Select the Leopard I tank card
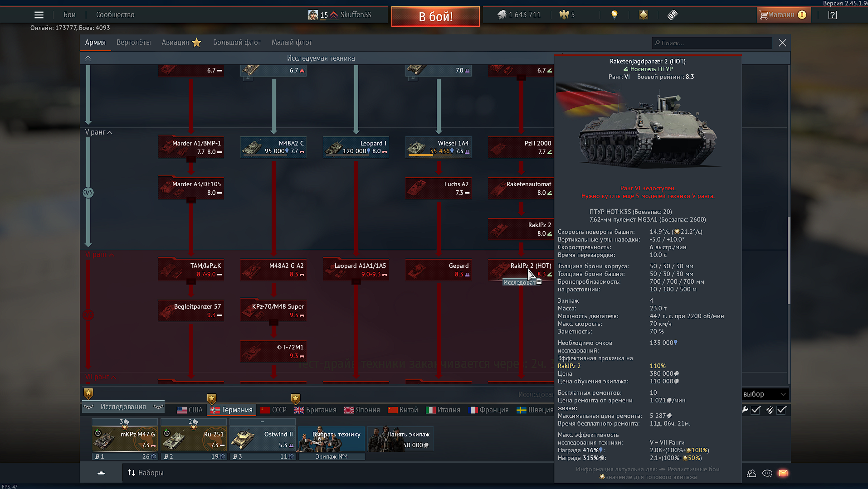This screenshot has height=489, width=868. tap(356, 147)
